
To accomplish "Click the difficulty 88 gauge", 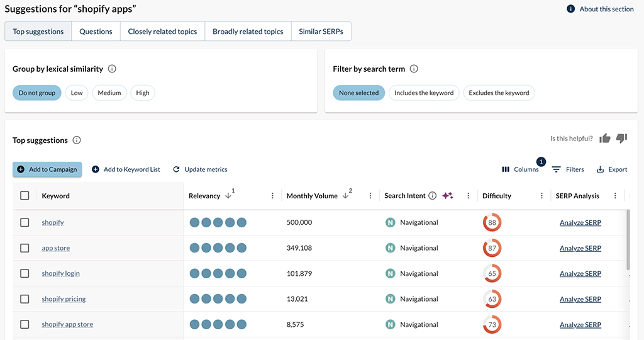I will [x=492, y=222].
